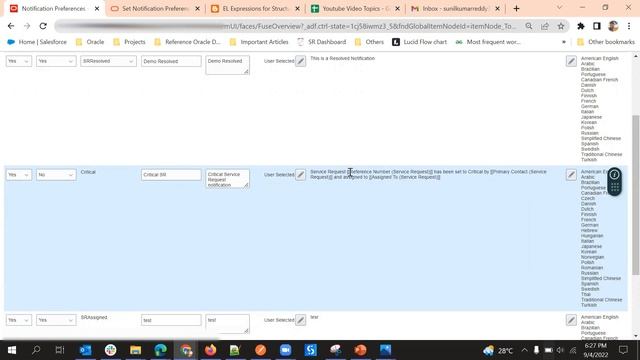Switch to the Youtube Video Topics tab
The image size is (640, 360).
coord(356,9)
